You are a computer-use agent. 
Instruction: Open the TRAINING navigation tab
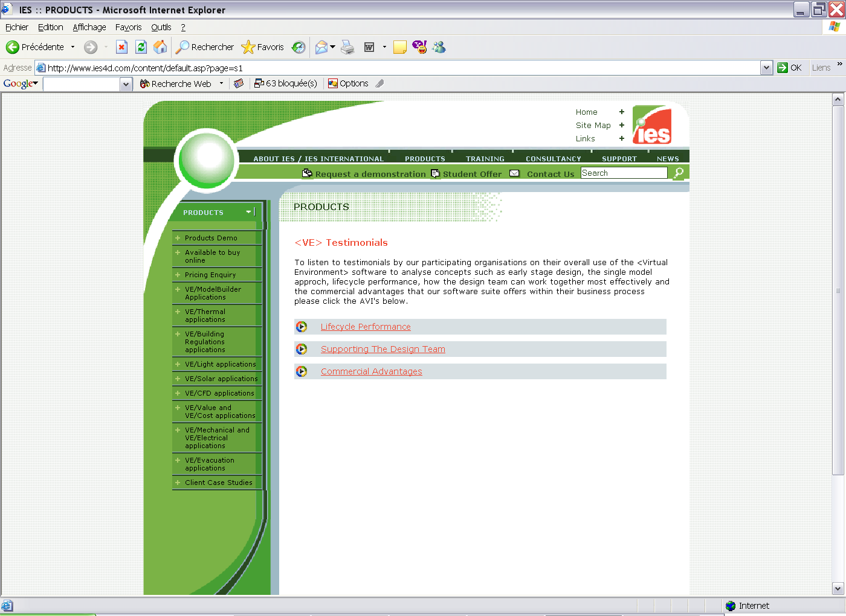pyautogui.click(x=485, y=159)
